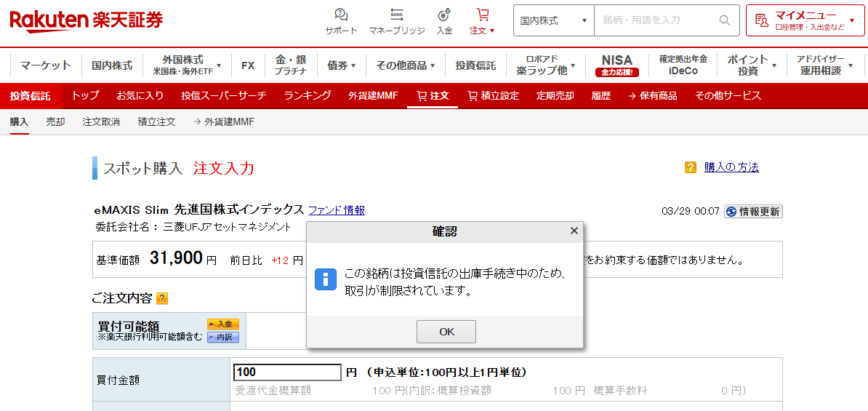Close the 確認 dialog with X

[x=574, y=231]
